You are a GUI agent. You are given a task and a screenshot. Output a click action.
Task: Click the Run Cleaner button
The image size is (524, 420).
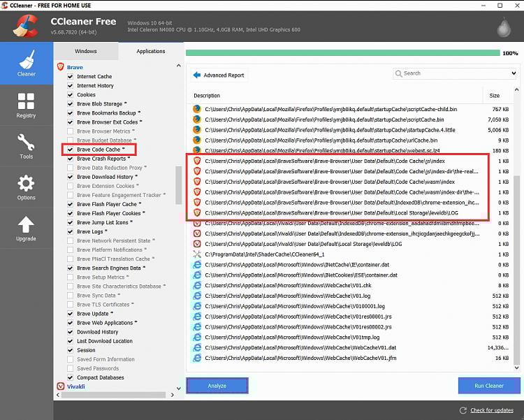(489, 386)
